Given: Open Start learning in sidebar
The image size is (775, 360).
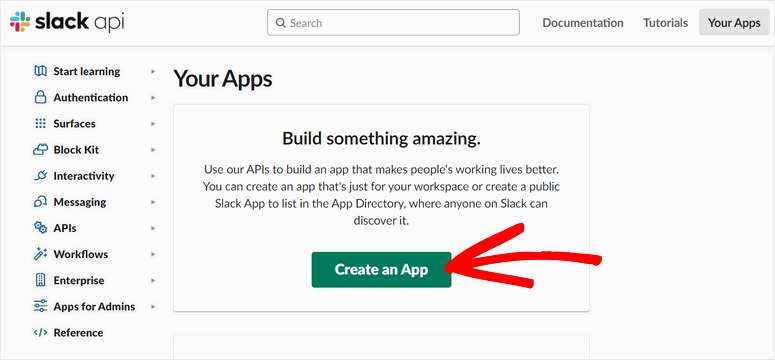Looking at the screenshot, I should click(x=87, y=71).
